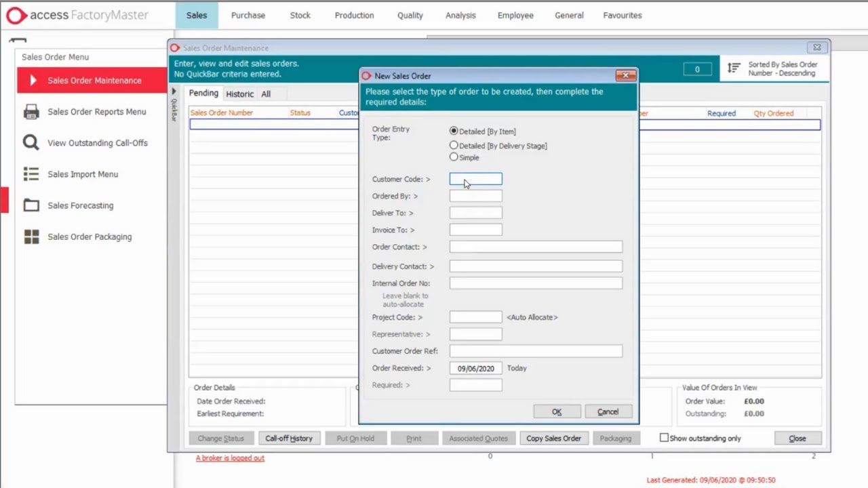Click the Customer Code input field

coord(476,179)
